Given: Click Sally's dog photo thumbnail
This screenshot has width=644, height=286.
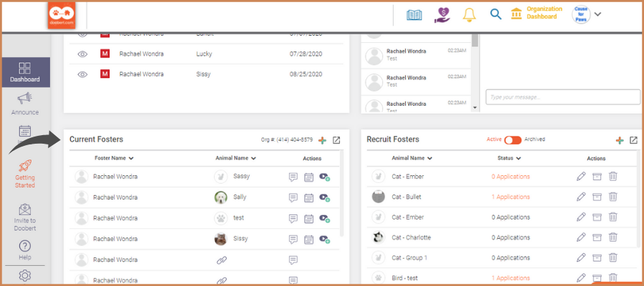Looking at the screenshot, I should (220, 197).
